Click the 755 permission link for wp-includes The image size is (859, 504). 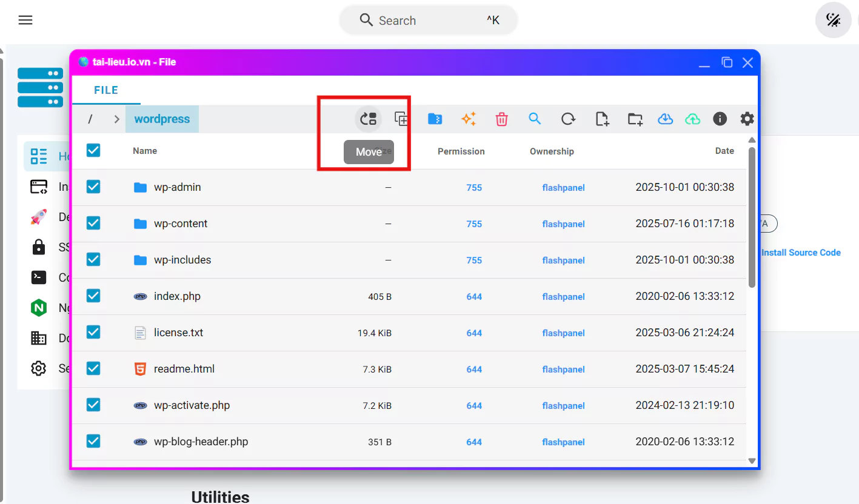474,260
